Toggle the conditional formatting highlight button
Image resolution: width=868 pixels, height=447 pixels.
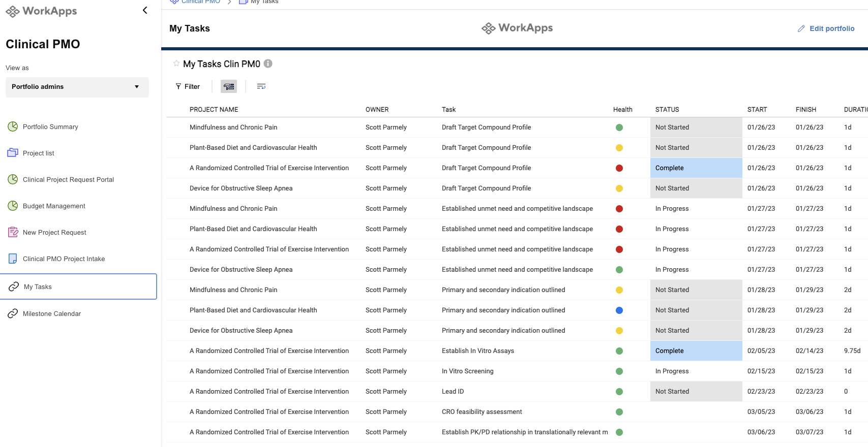click(x=229, y=86)
